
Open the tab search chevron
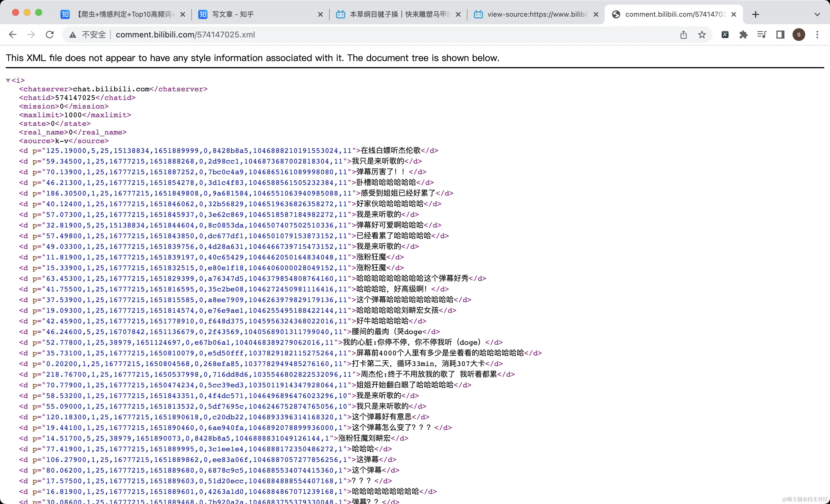point(817,14)
